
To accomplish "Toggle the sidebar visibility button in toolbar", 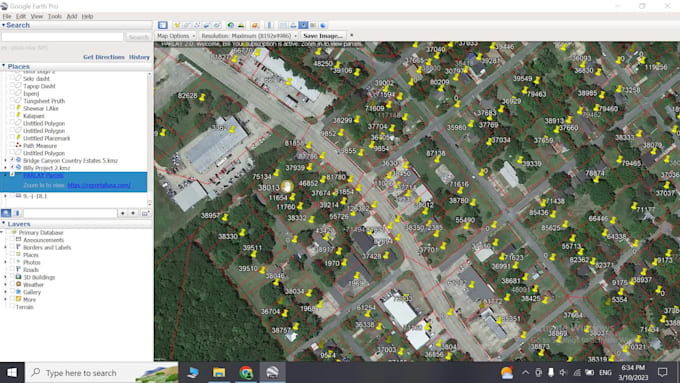I will click(x=163, y=25).
